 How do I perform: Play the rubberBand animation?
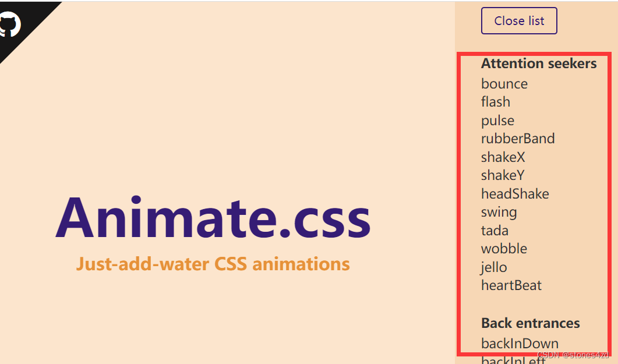pyautogui.click(x=518, y=139)
